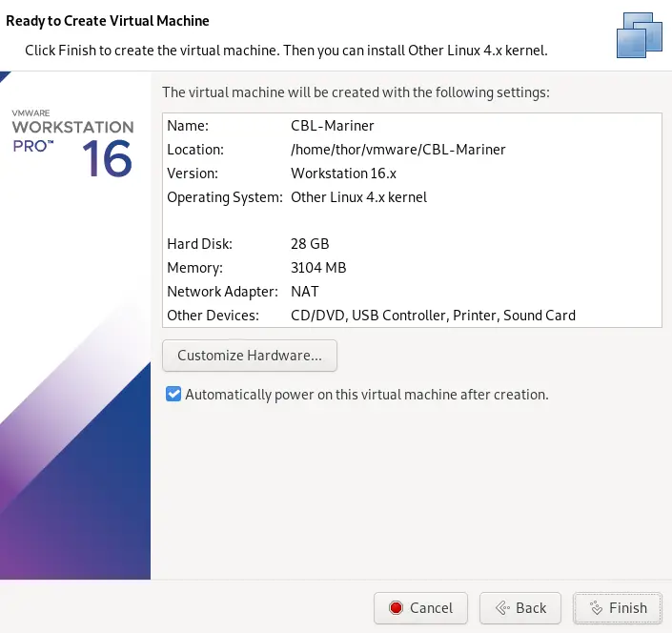Click the Memory: label
The width and height of the screenshot is (672, 633).
click(x=195, y=268)
